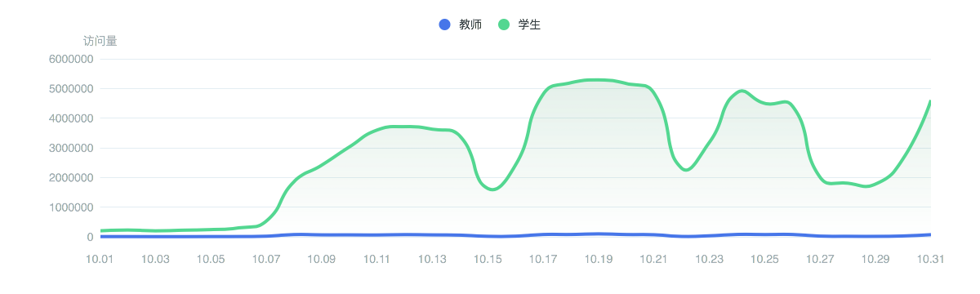Select the 10.31 x-axis date label
This screenshot has width=980, height=294.
(x=930, y=259)
